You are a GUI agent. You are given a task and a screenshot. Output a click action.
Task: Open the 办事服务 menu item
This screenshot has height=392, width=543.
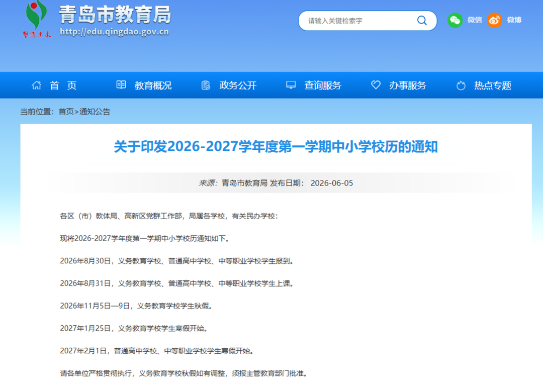(x=408, y=85)
